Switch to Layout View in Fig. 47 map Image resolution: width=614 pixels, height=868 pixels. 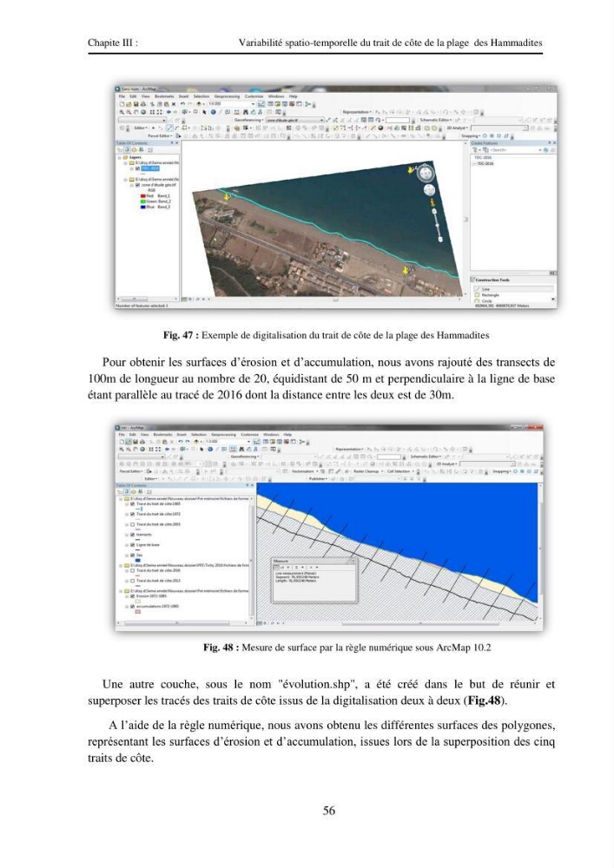190,299
